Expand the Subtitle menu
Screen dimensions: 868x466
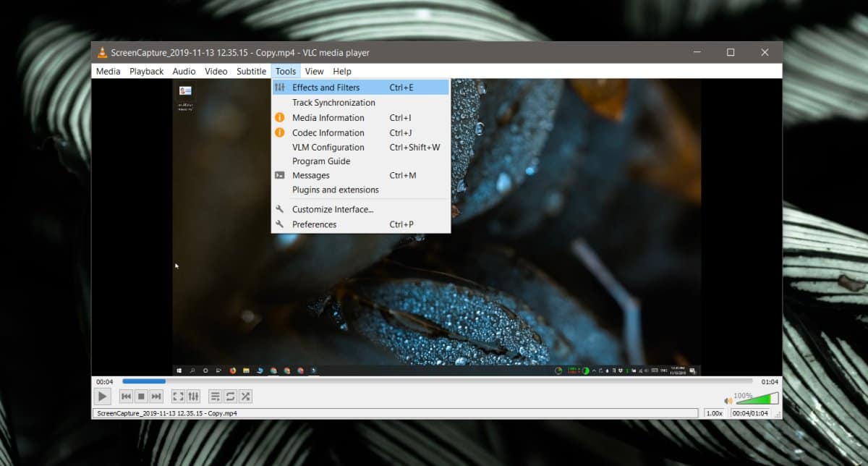(x=251, y=71)
